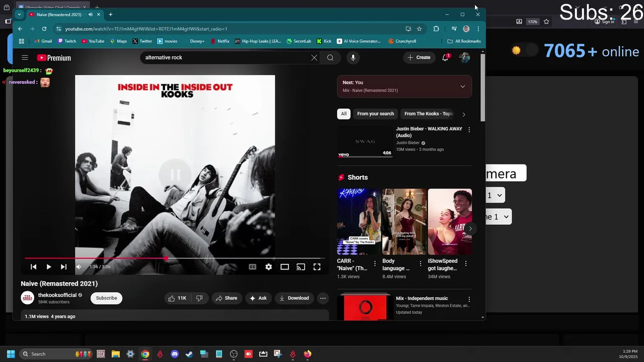
Task: Share the Naive video
Action: tap(226, 298)
